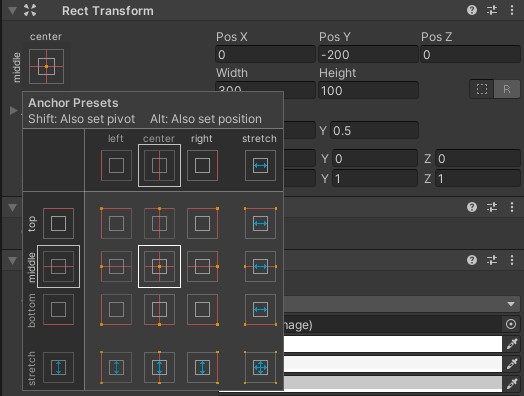The height and width of the screenshot is (396, 524).
Task: Select the right column anchor preset in header row
Action: click(x=203, y=165)
